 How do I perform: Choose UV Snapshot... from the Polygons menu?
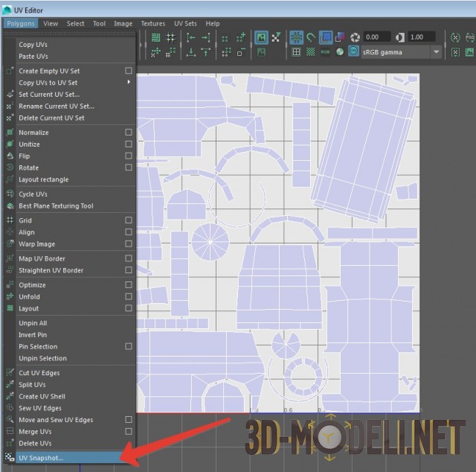69,458
